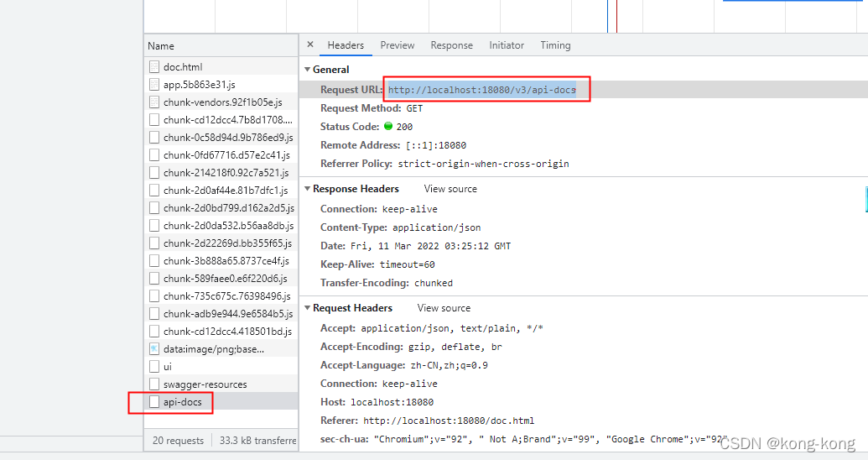Click the chunk-vendors script file icon
The image size is (868, 460).
[x=154, y=102]
